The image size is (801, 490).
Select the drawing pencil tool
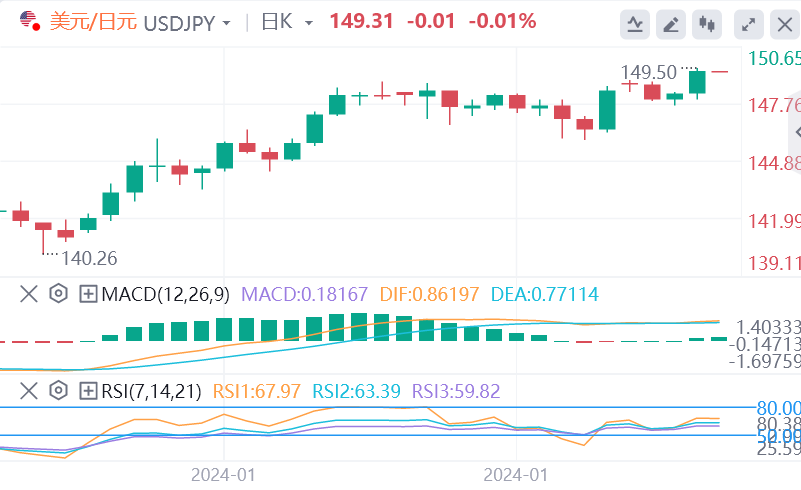tap(672, 22)
